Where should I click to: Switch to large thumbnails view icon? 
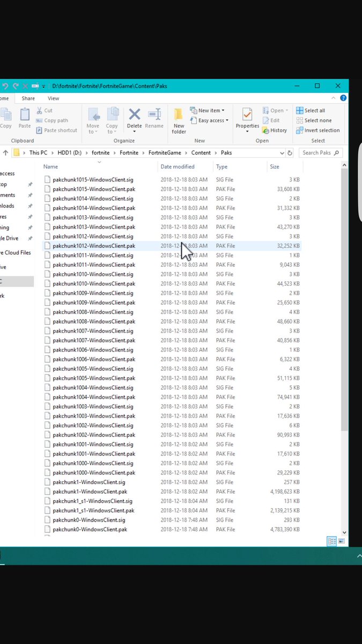(341, 541)
